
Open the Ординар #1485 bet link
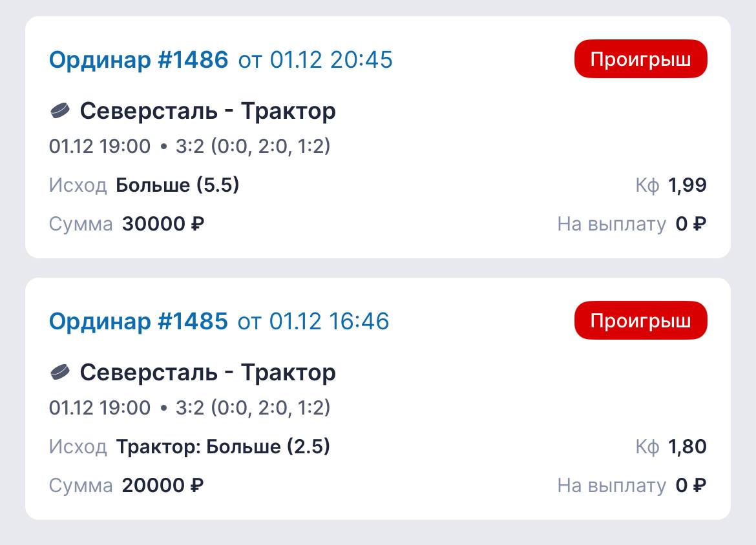[138, 321]
